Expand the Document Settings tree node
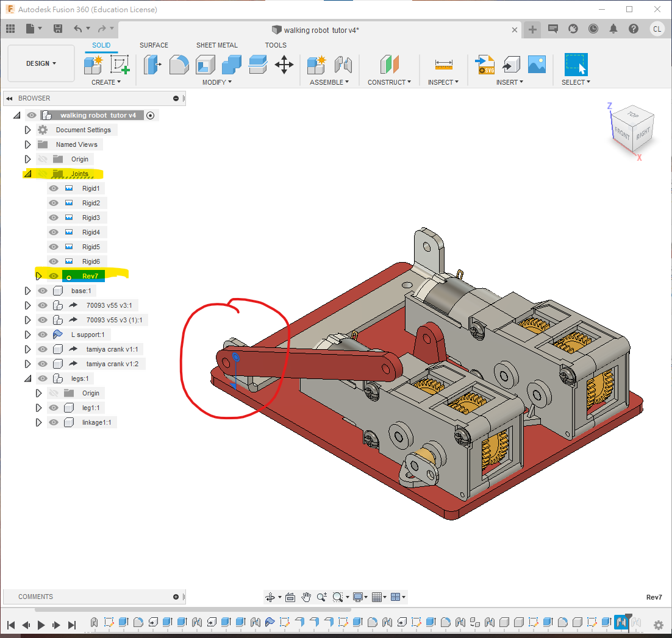The image size is (672, 638). pyautogui.click(x=27, y=130)
